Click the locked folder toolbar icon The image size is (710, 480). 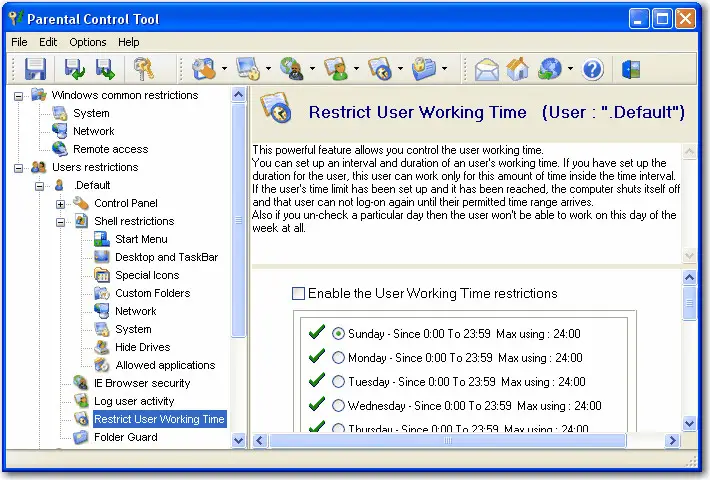pos(424,69)
